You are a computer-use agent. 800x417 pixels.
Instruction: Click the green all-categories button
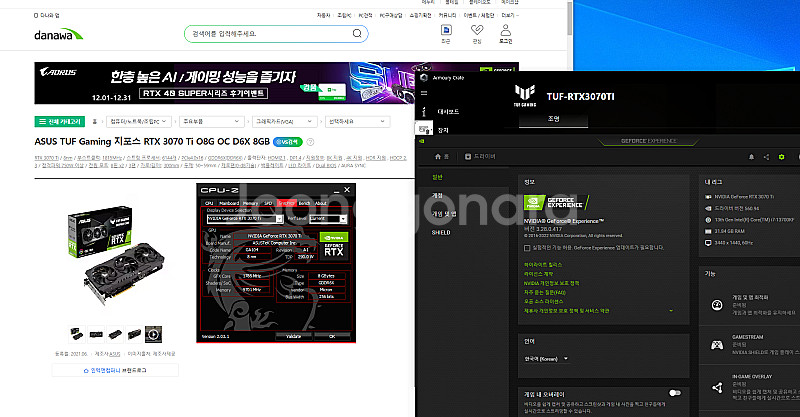[59, 121]
